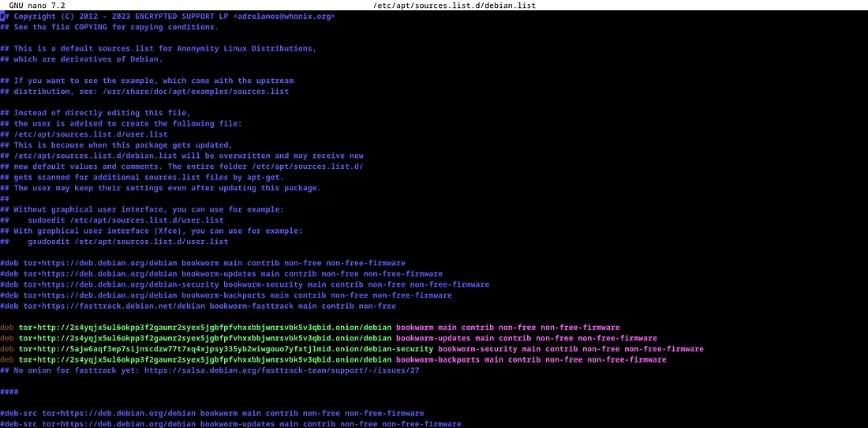The height and width of the screenshot is (428, 868).
Task: Click the comment line '## /etc/apt/sources.list.d/user.list'
Action: click(x=84, y=134)
